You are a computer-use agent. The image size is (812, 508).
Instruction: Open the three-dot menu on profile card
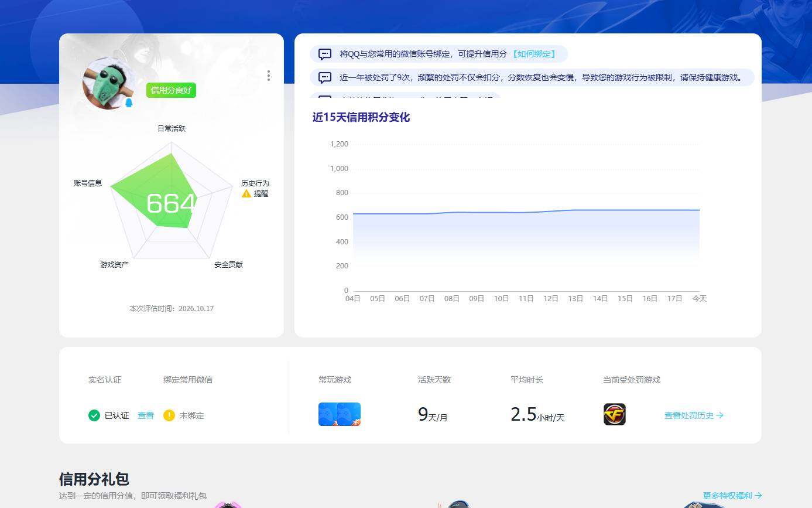[x=269, y=76]
